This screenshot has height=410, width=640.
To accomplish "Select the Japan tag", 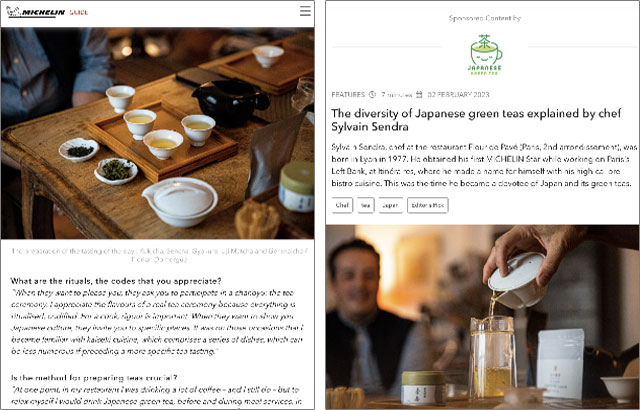I will point(390,205).
